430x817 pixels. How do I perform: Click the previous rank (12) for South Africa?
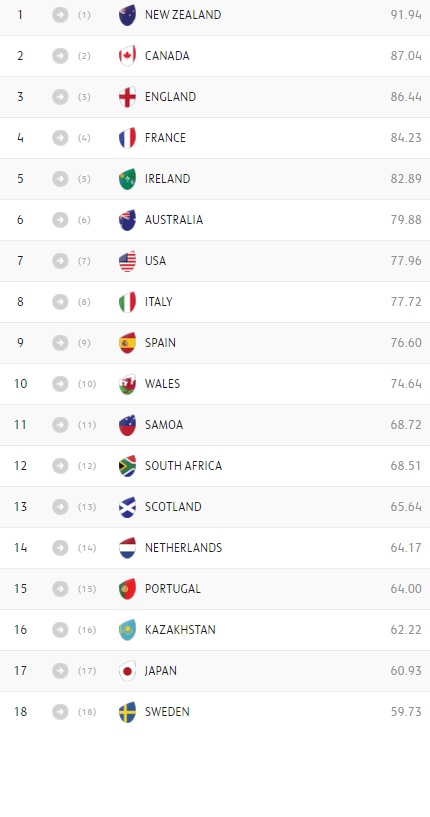pyautogui.click(x=87, y=466)
